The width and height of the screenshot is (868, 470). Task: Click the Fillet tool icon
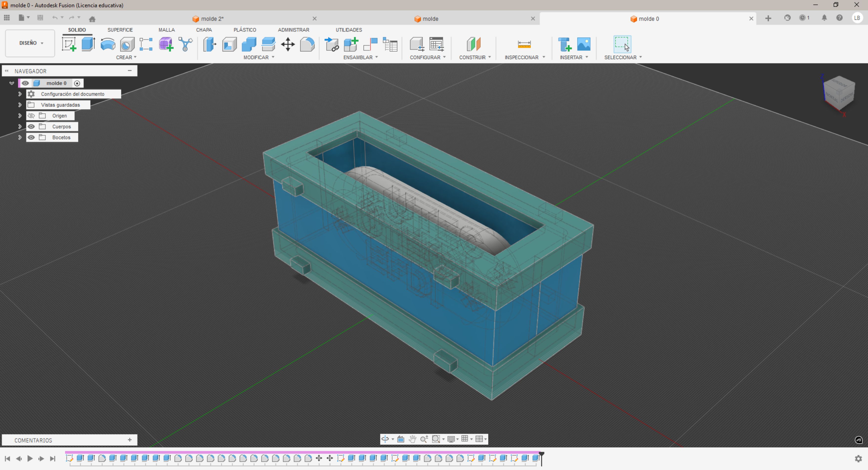tap(307, 44)
